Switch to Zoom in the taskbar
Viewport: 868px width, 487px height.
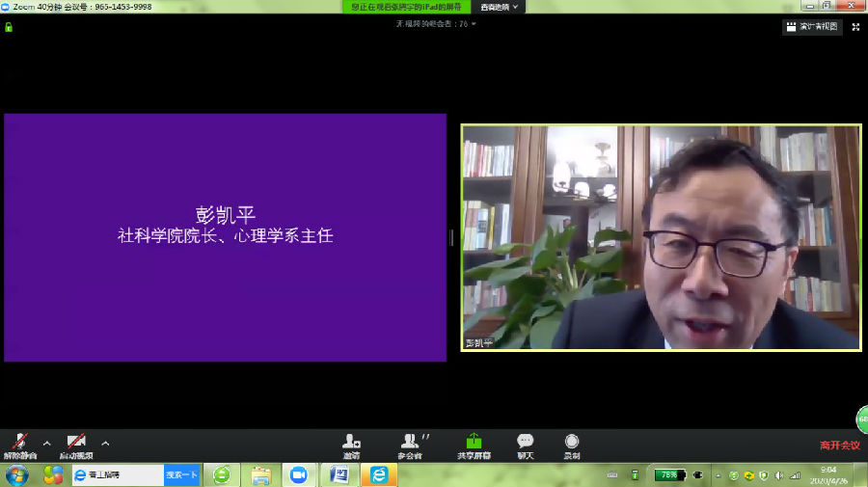(298, 474)
